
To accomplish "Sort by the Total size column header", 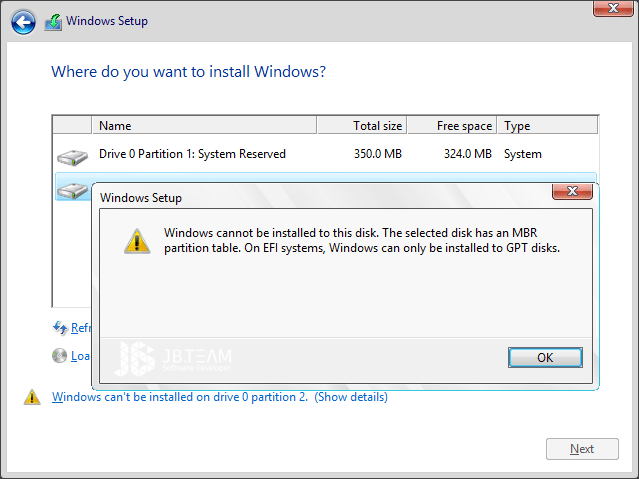I will pos(361,126).
